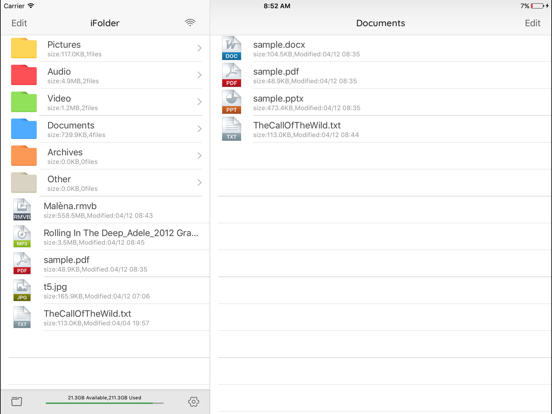Tap the PDF icon in iFolder list

22,263
